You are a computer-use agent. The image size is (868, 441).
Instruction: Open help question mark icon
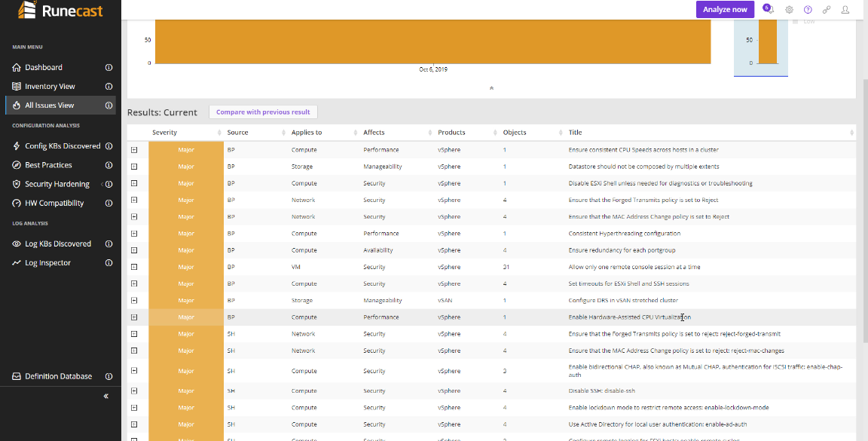[x=808, y=9]
